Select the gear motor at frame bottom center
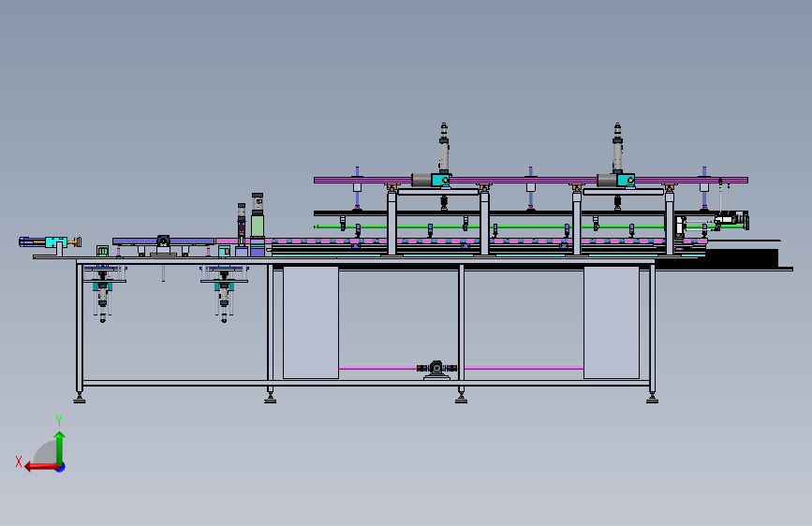The image size is (812, 526). coord(436,369)
